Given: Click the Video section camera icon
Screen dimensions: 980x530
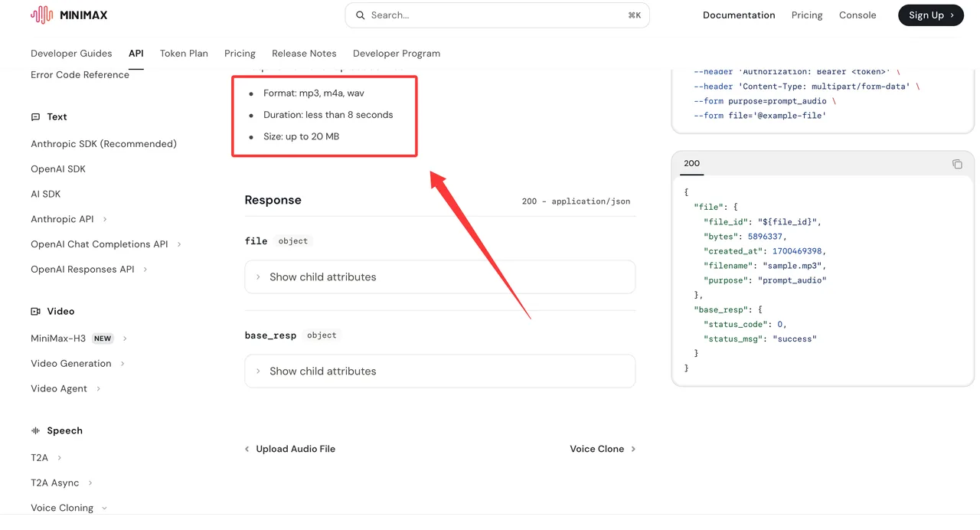Looking at the screenshot, I should [x=35, y=312].
